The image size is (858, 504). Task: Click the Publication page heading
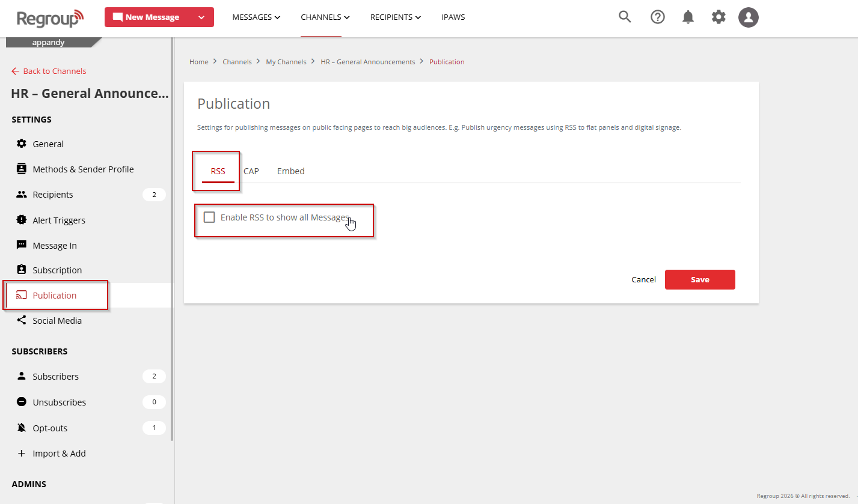234,104
